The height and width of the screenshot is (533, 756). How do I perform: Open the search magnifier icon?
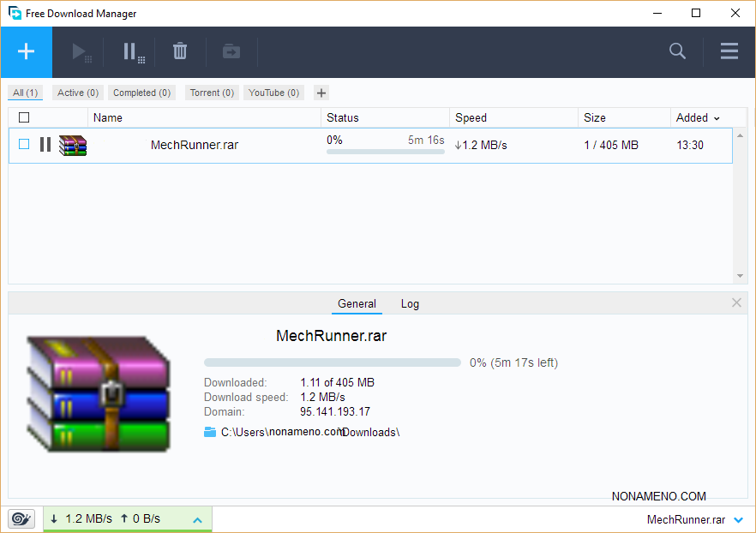(677, 52)
